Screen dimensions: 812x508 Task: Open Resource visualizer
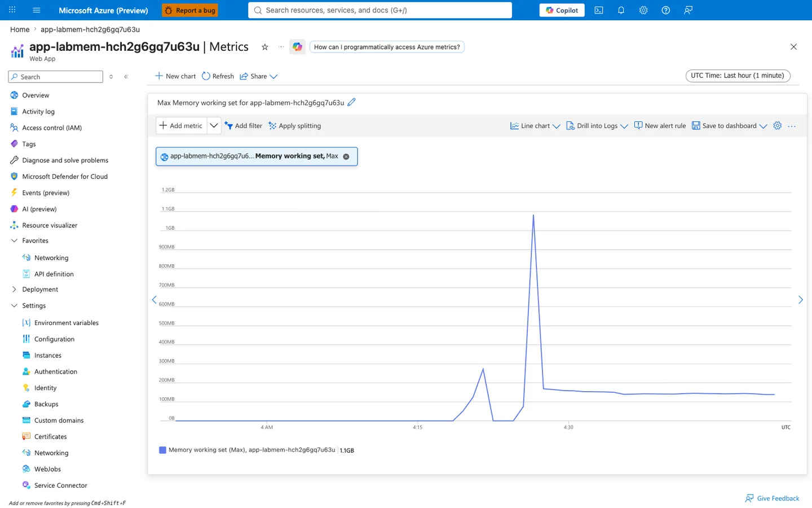(x=50, y=225)
